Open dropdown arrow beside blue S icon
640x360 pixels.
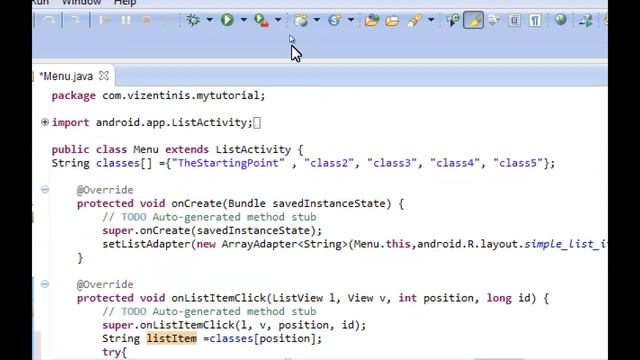click(x=351, y=20)
